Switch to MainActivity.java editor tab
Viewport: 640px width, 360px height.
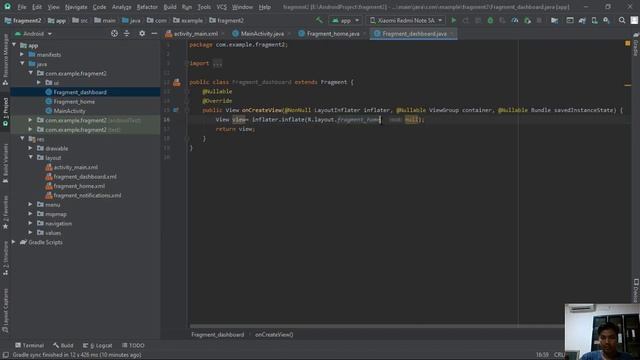coord(262,33)
